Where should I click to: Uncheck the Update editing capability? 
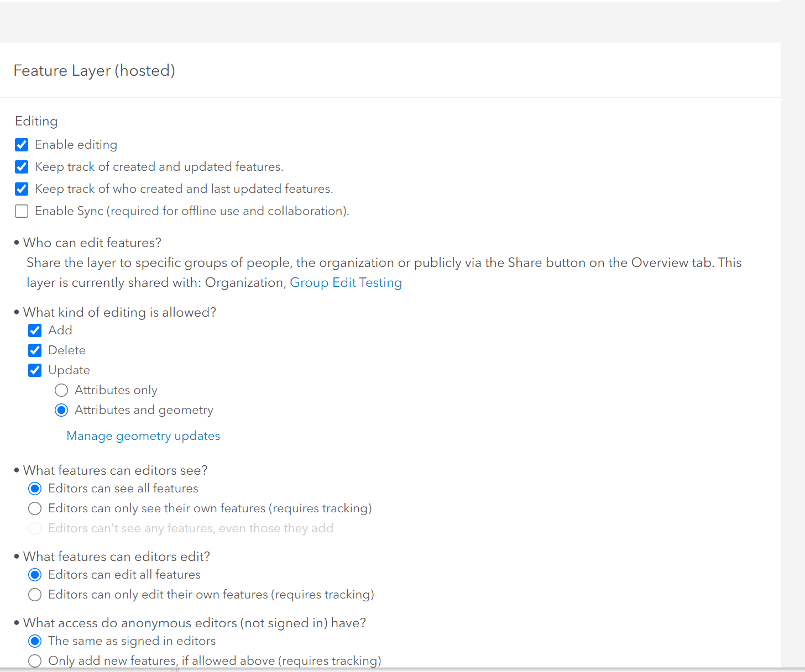(x=35, y=370)
